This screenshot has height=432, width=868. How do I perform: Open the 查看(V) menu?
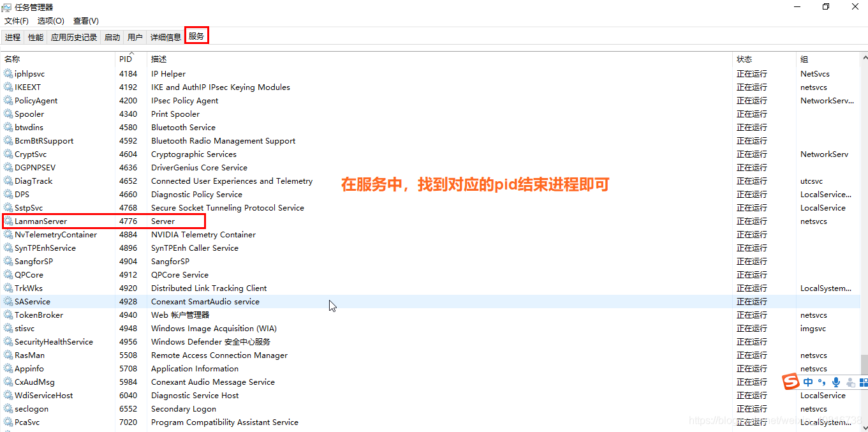click(x=86, y=21)
